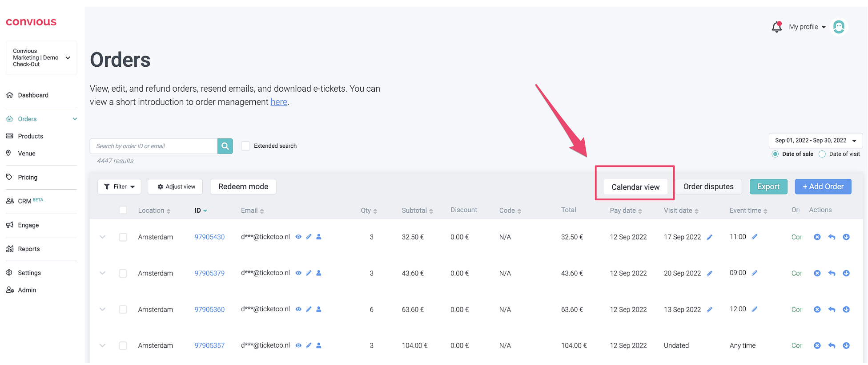Edit visit date pencil for order 97905360

point(710,310)
